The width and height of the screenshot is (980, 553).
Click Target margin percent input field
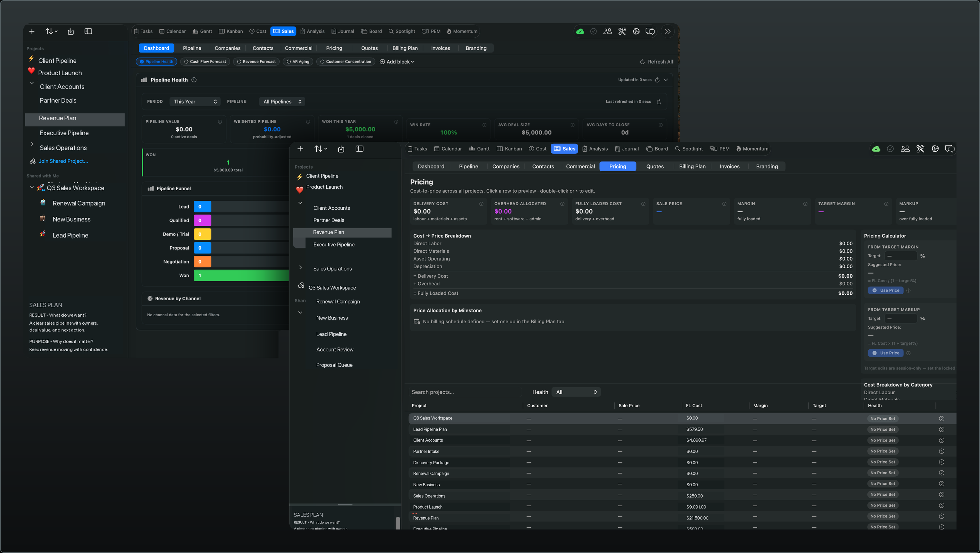point(901,256)
